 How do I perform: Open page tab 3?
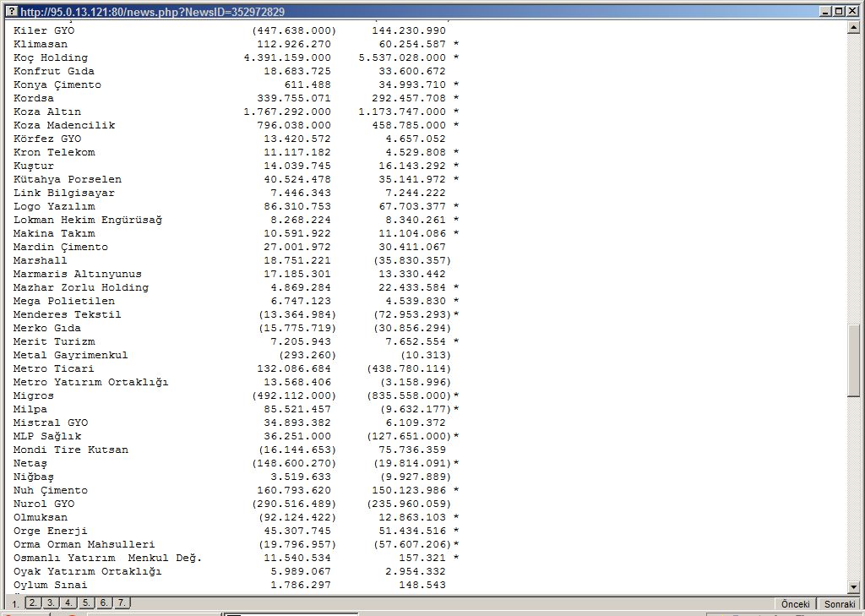[x=51, y=603]
